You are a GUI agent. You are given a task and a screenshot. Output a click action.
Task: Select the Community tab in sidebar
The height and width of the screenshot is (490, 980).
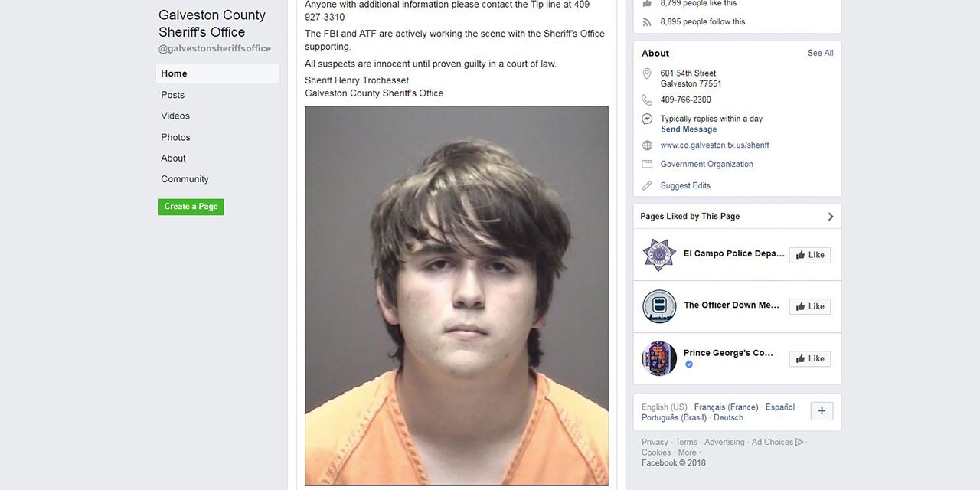click(185, 179)
